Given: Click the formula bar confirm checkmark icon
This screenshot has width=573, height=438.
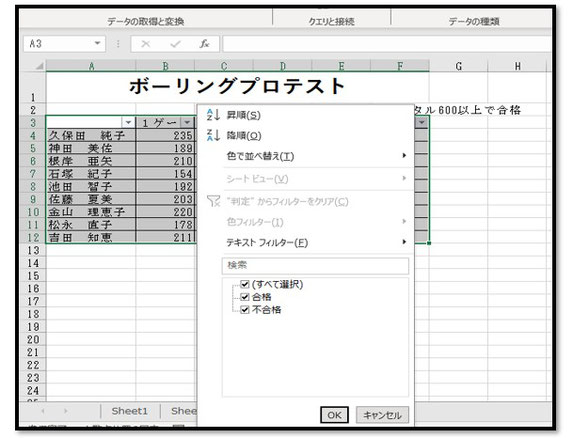Looking at the screenshot, I should (175, 44).
